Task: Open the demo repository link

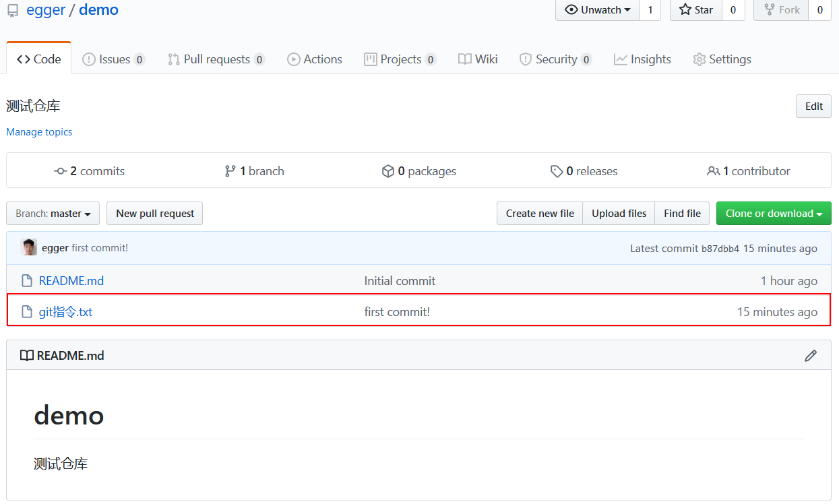Action: pos(98,10)
